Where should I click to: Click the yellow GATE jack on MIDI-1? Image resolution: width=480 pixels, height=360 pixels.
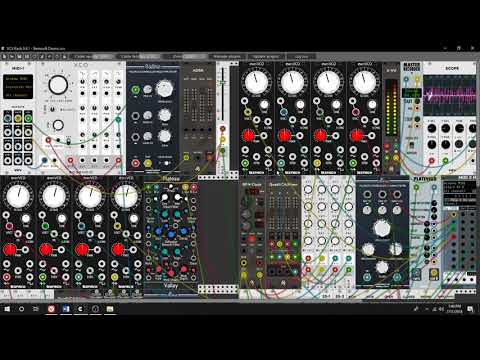(18, 118)
